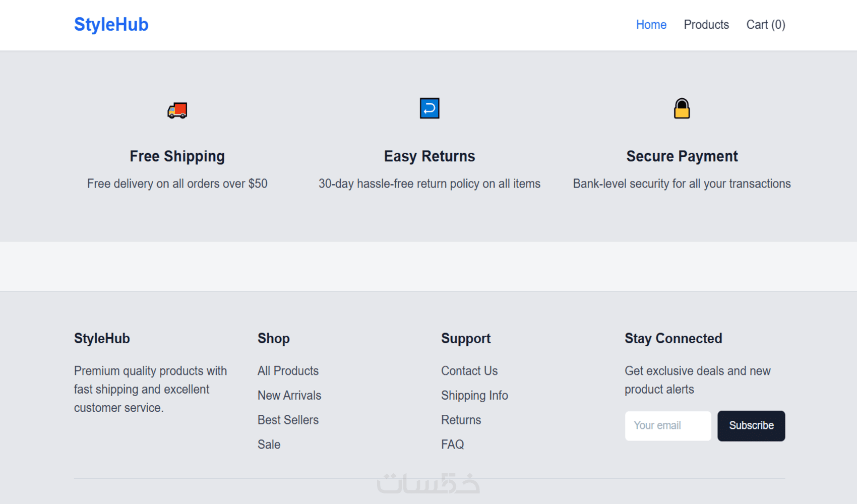Viewport: 857px width, 504px height.
Task: Open Best Sellers footer link
Action: [x=288, y=420]
